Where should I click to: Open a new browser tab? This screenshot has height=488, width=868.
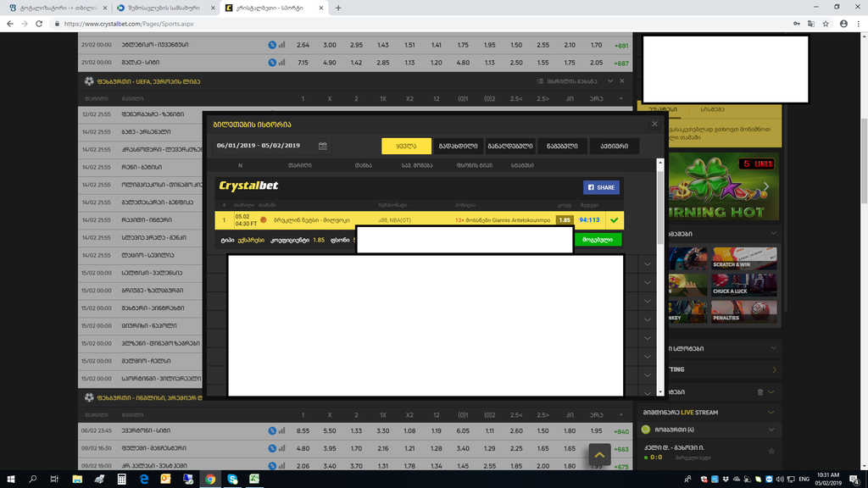pos(338,8)
